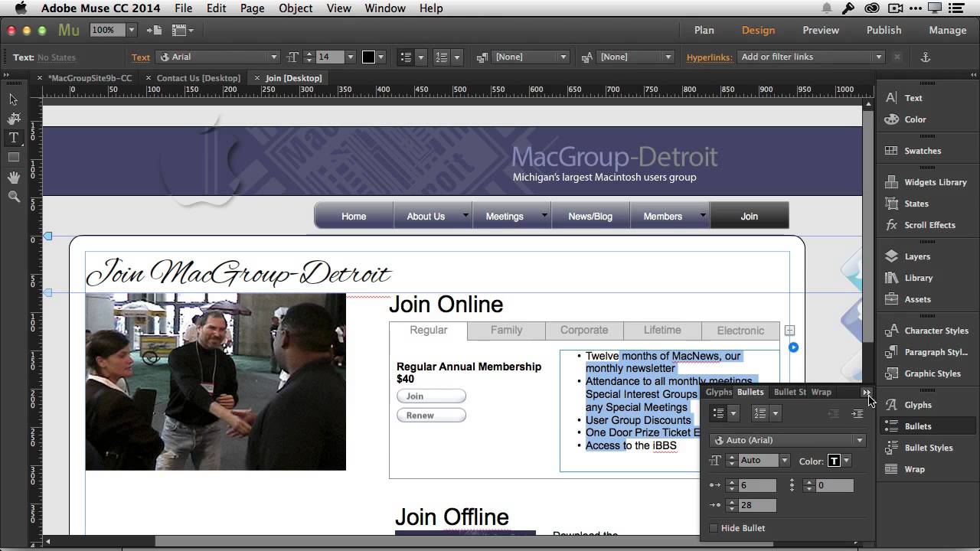Enable the Hide Bullet checkbox

(x=714, y=528)
